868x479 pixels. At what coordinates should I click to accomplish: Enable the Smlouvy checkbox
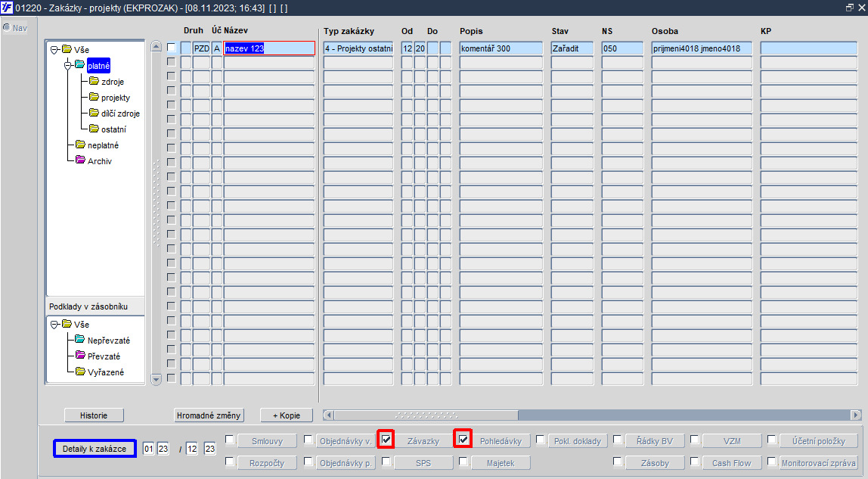click(x=230, y=439)
